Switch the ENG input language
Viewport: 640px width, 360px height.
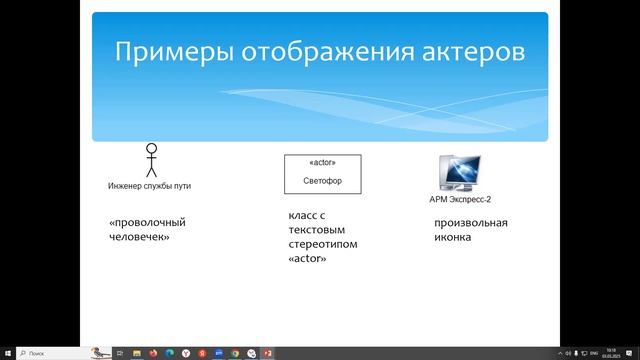click(x=594, y=353)
